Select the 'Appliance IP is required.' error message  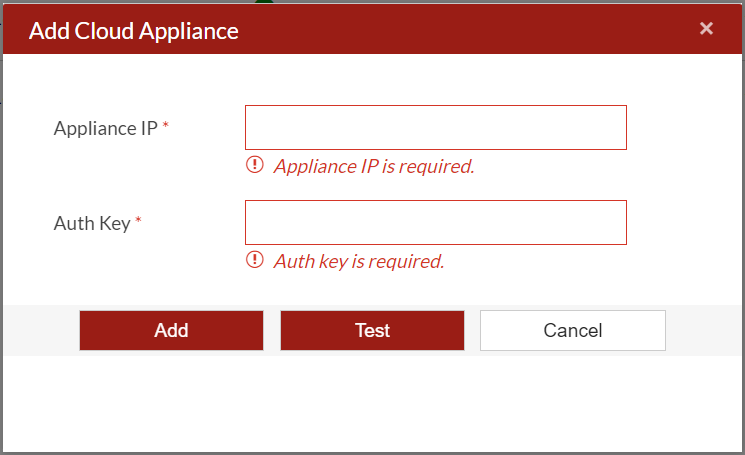click(374, 166)
